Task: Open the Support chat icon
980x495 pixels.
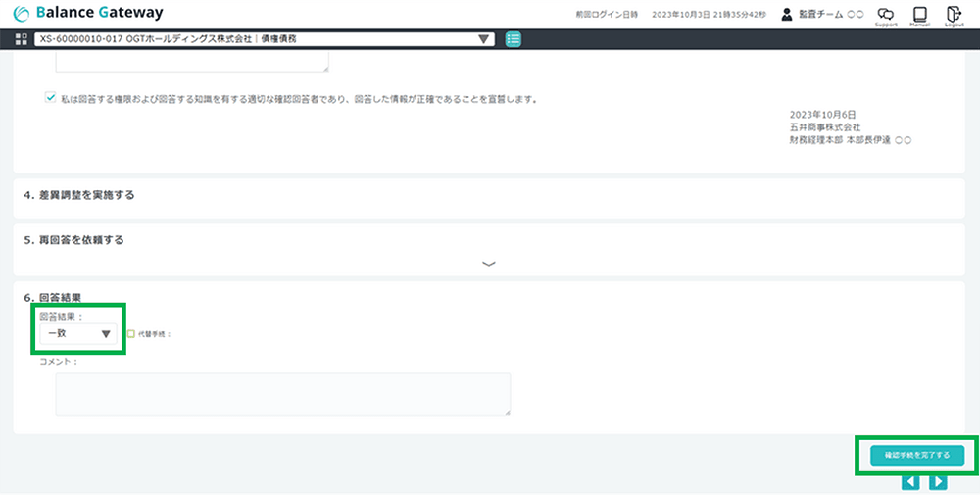Action: pyautogui.click(x=885, y=15)
